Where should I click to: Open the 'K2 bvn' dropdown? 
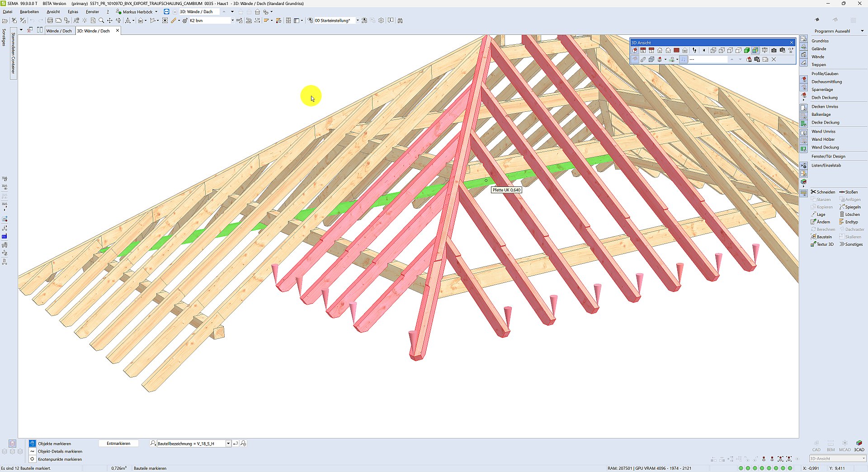click(x=232, y=20)
